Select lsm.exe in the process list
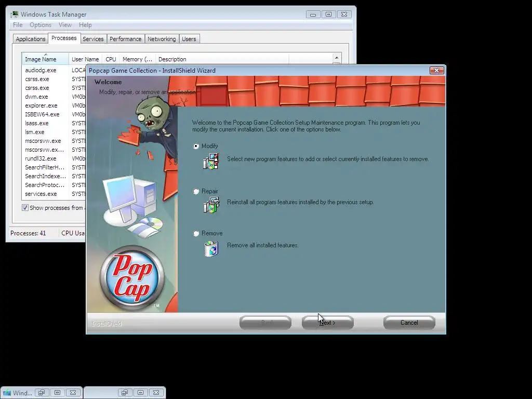Screen dimensions: 532x399 tap(35, 132)
